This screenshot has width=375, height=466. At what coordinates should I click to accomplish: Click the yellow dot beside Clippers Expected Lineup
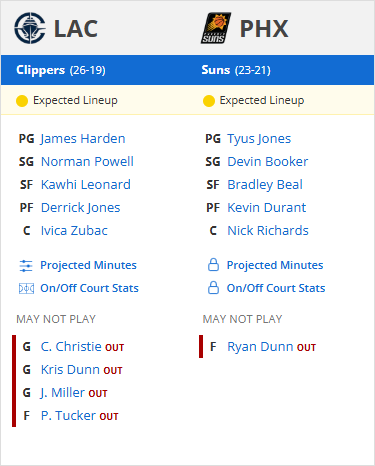(22, 101)
